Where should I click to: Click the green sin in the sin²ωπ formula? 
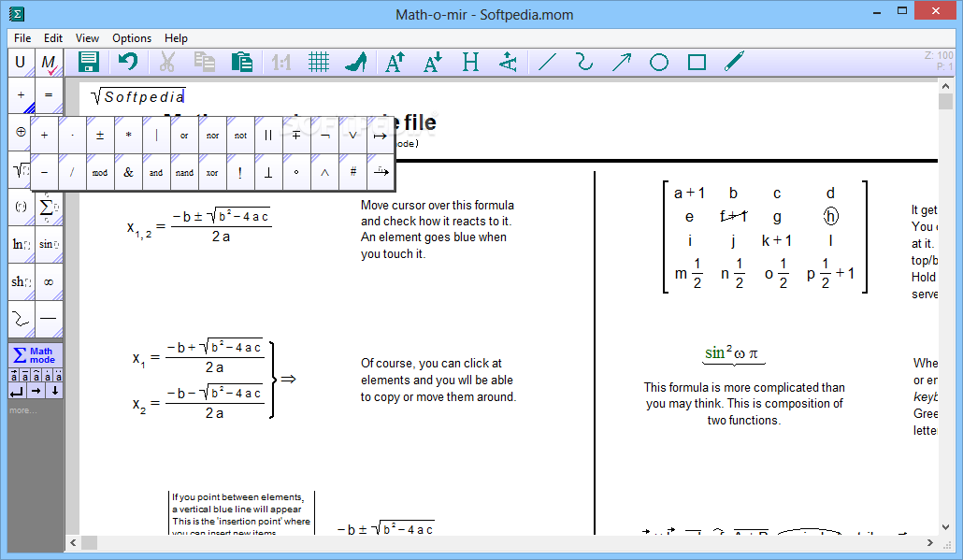[714, 353]
